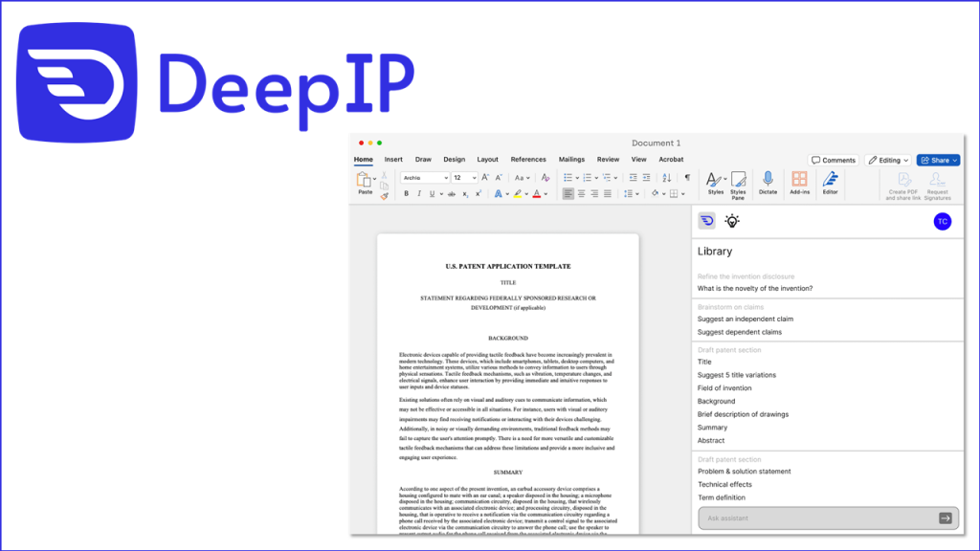Switch to the References tab
This screenshot has width=980, height=551.
coord(528,160)
